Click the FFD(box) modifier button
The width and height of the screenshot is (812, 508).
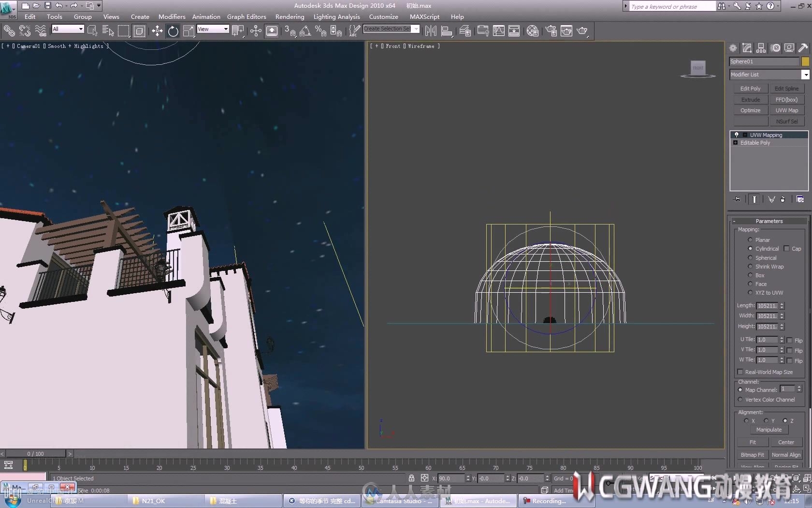pyautogui.click(x=786, y=100)
